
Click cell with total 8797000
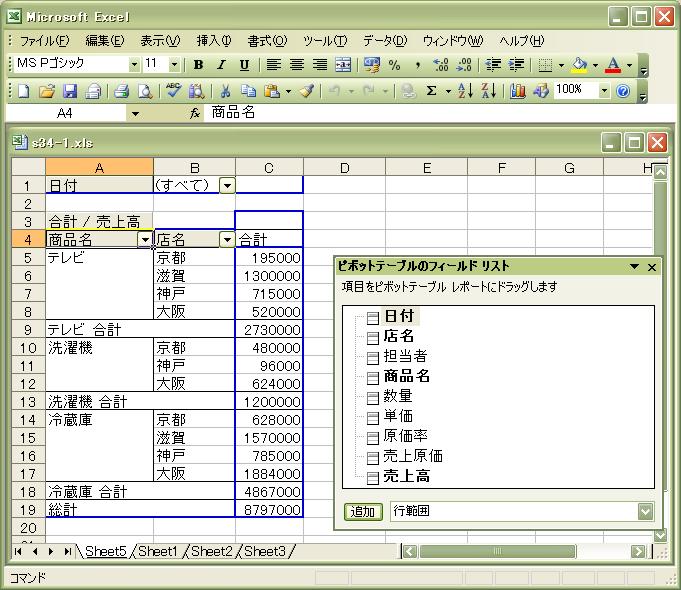(x=269, y=510)
